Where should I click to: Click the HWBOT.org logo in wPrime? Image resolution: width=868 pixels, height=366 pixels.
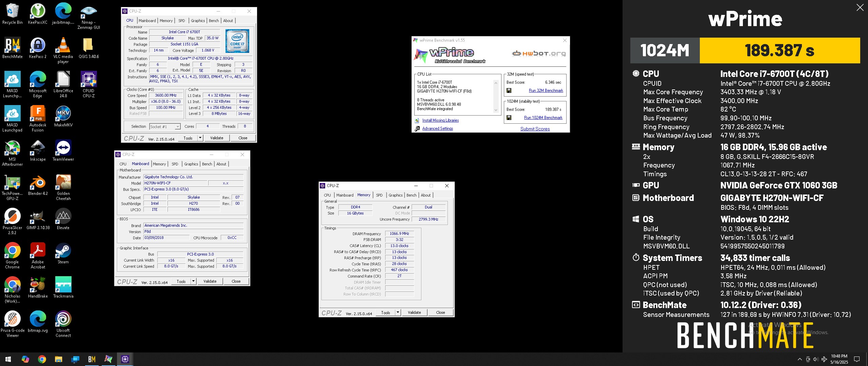539,53
